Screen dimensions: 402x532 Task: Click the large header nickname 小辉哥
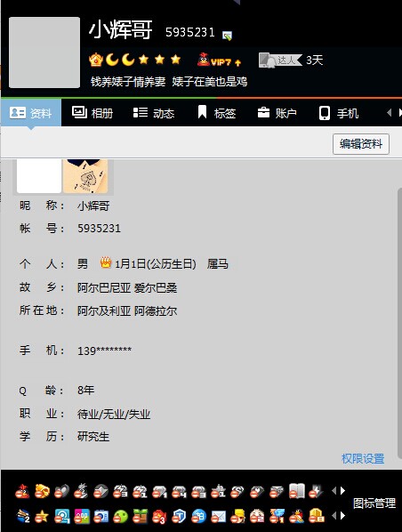[120, 30]
